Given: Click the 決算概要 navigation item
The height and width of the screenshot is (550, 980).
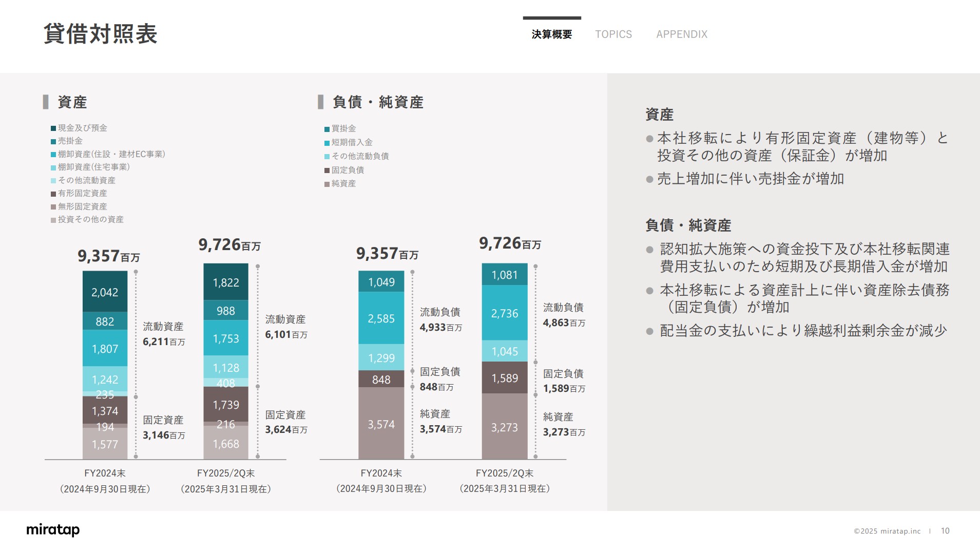Looking at the screenshot, I should pos(551,34).
